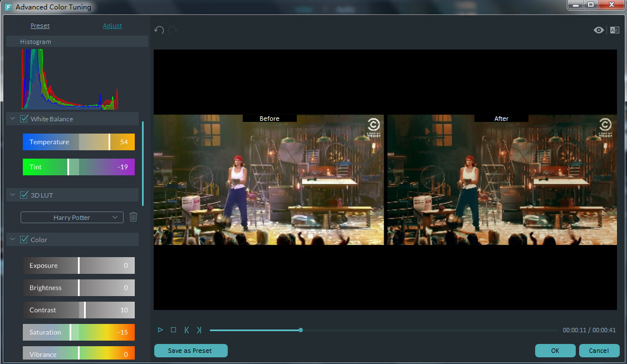Image resolution: width=627 pixels, height=364 pixels.
Task: Click the Contrast value 10
Action: pyautogui.click(x=124, y=310)
